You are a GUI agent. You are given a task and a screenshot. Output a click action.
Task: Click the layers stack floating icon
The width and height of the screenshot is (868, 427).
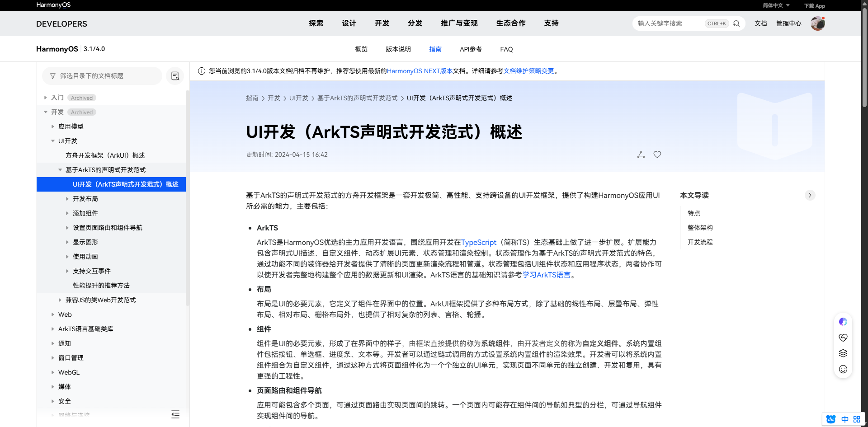(x=843, y=353)
